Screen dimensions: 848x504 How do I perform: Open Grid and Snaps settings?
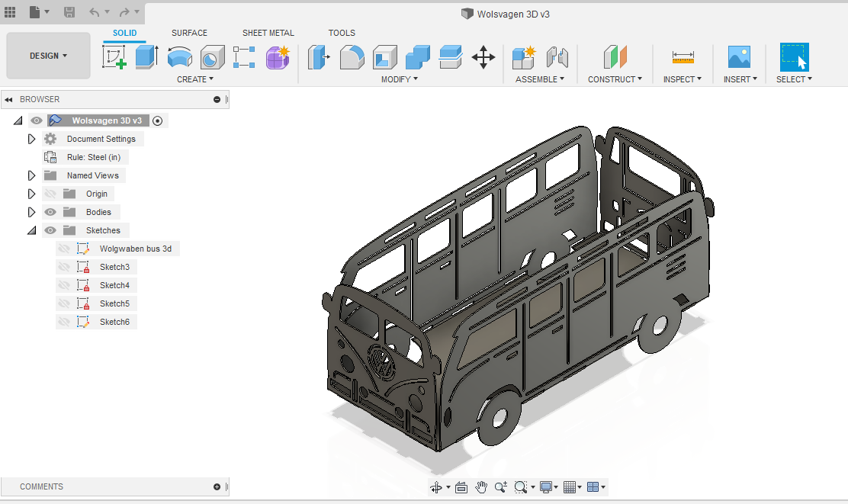point(572,487)
